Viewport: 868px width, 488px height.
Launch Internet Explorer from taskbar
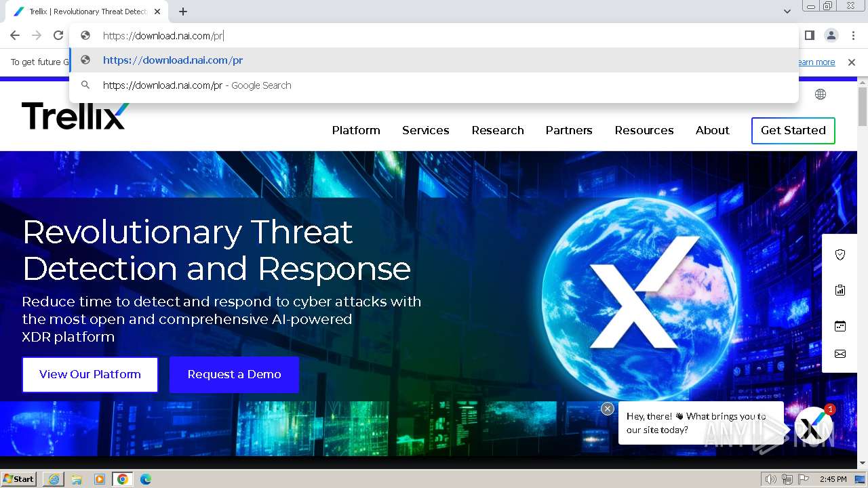(54, 479)
